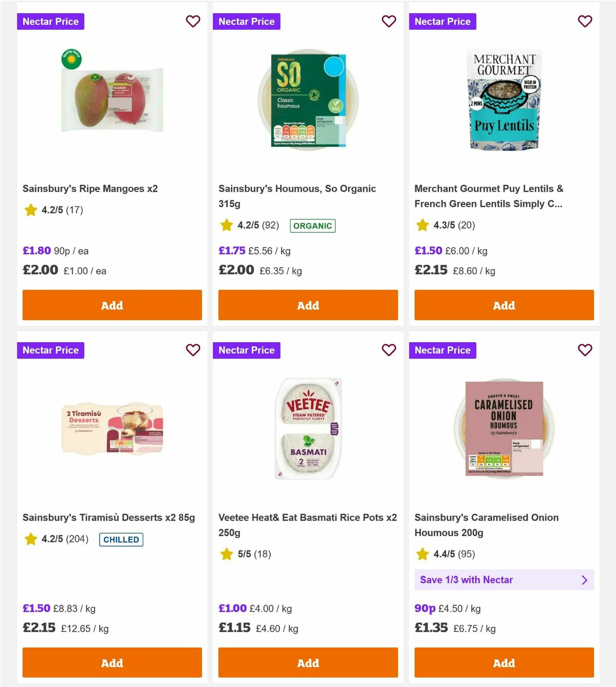Click the Nectar Price badge on Ripe Mangoes
The image size is (616, 687).
pyautogui.click(x=50, y=22)
